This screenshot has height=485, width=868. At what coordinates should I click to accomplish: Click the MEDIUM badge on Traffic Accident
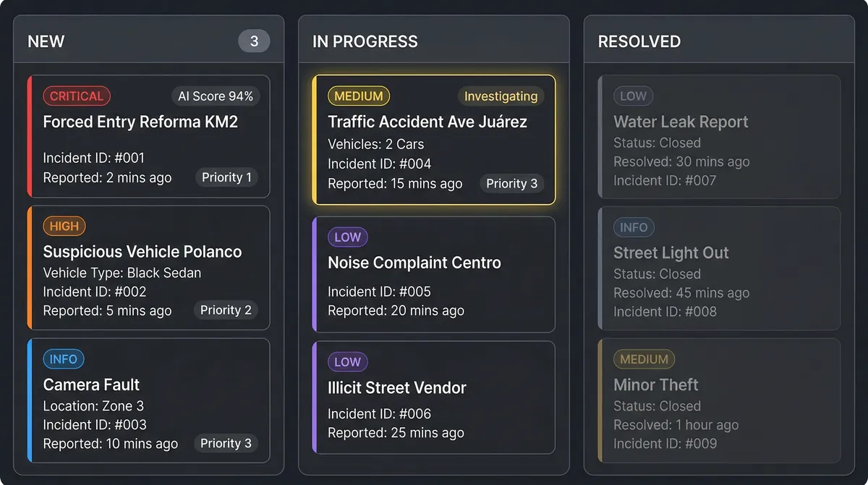point(359,96)
